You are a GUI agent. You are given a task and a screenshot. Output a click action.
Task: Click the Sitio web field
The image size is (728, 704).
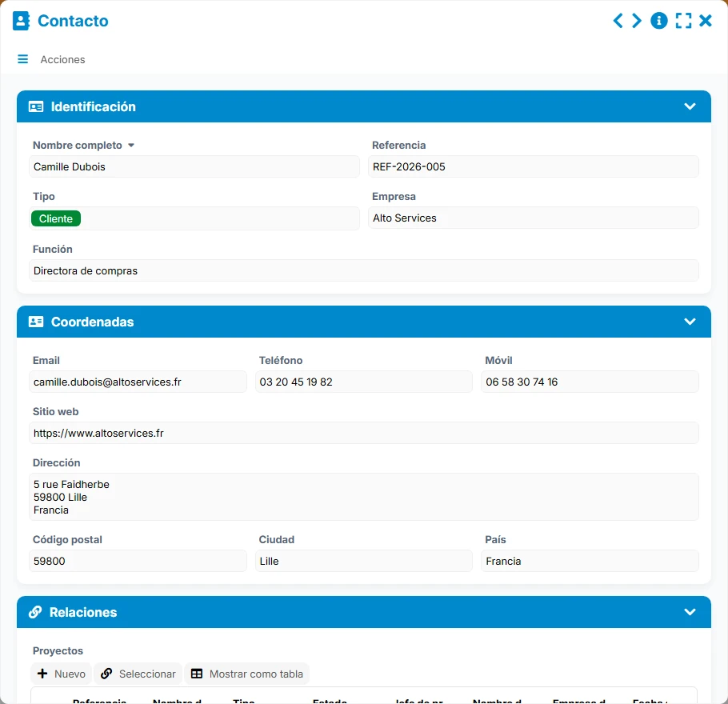(363, 433)
